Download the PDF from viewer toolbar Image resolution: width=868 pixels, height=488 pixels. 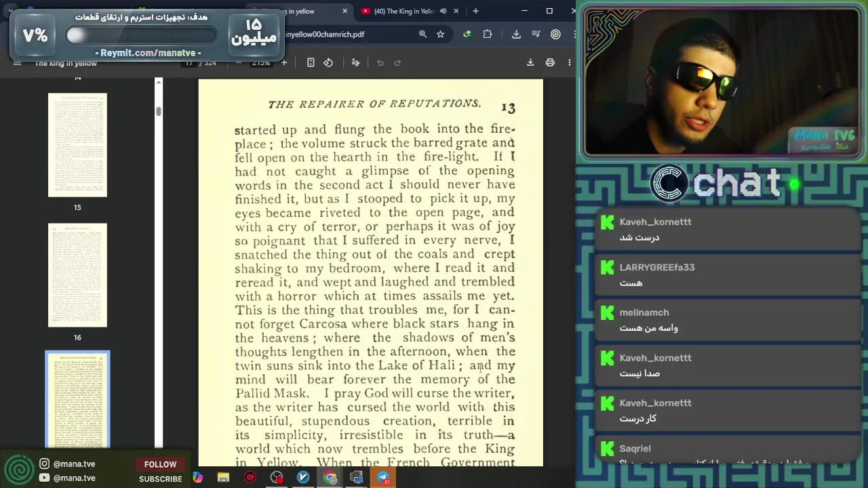tap(530, 62)
